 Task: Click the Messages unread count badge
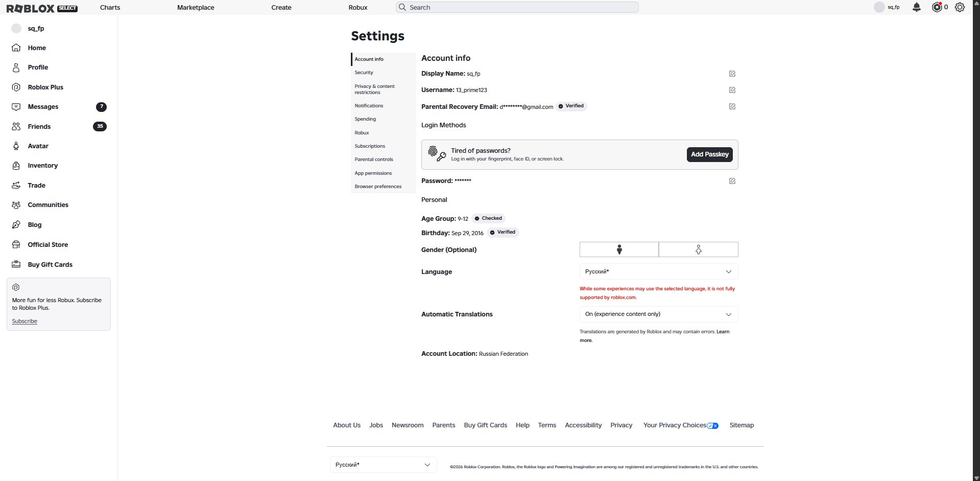pyautogui.click(x=102, y=107)
